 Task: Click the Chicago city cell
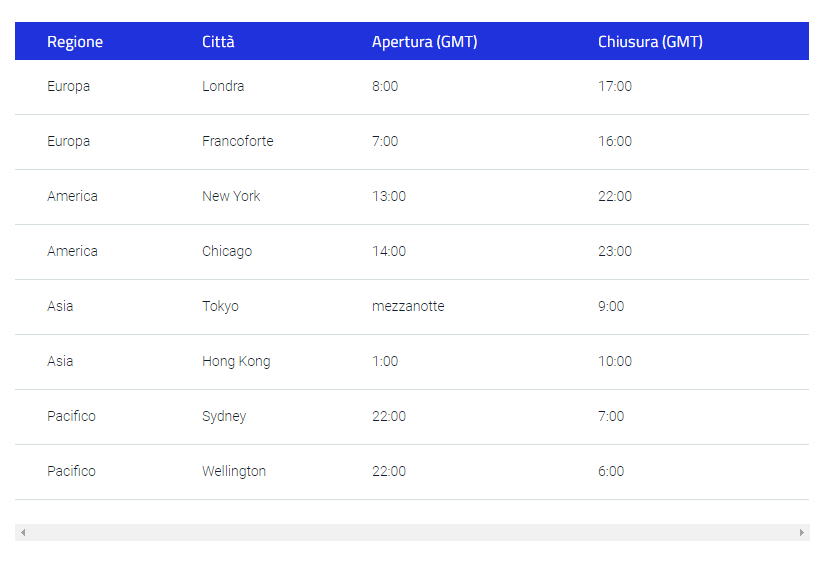227,251
